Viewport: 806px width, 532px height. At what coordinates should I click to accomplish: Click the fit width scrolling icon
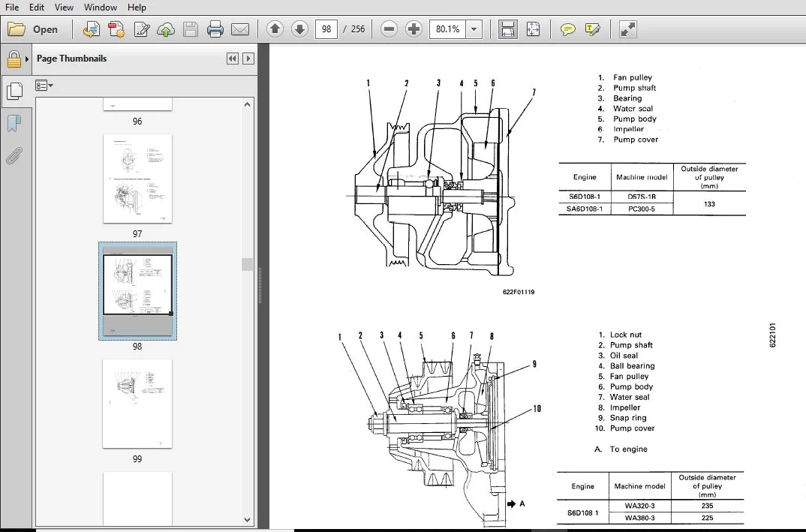(508, 29)
